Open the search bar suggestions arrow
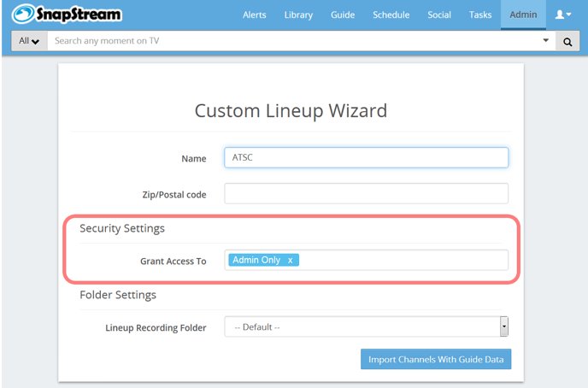Screen dimensions: 588x388 [546, 41]
